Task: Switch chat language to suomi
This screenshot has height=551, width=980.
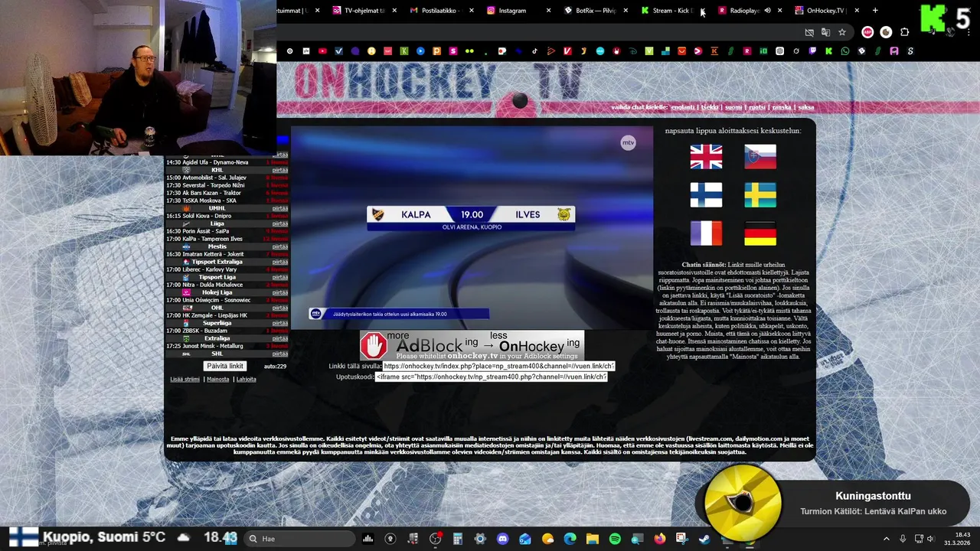Action: coord(733,107)
